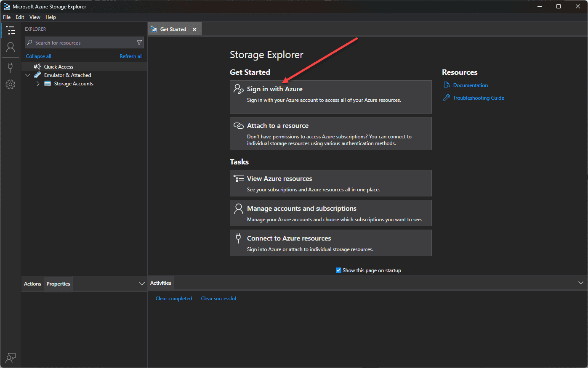This screenshot has height=368, width=588.
Task: Open the View menu
Action: click(x=35, y=17)
